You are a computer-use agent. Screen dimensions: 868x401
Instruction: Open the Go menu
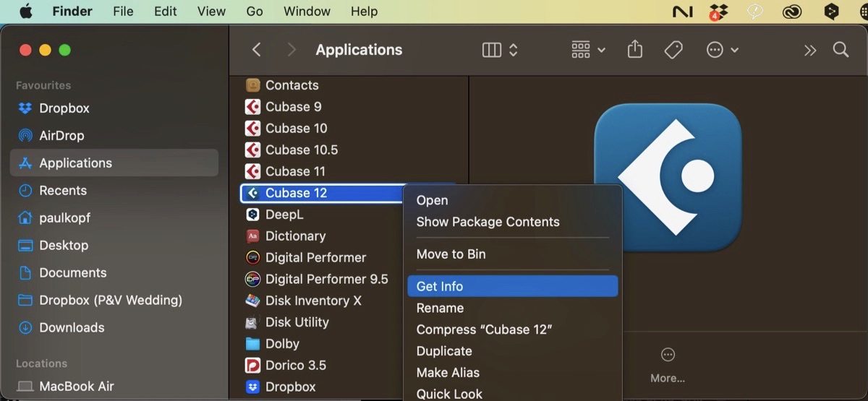(255, 12)
